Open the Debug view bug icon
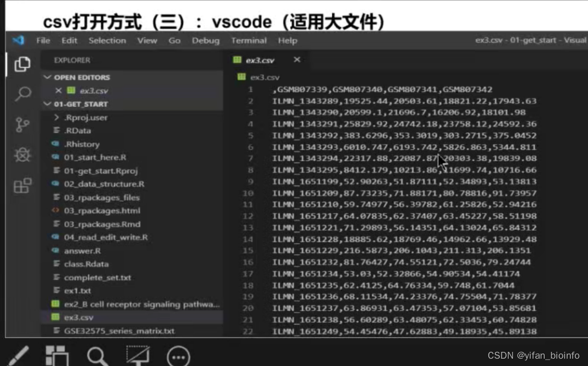 (22, 155)
